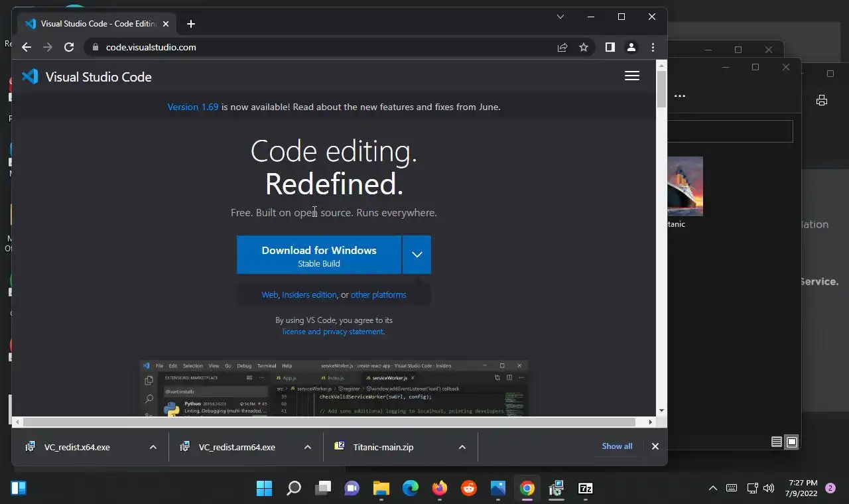This screenshot has width=849, height=504.
Task: Expand download options dropdown arrow
Action: (x=417, y=255)
